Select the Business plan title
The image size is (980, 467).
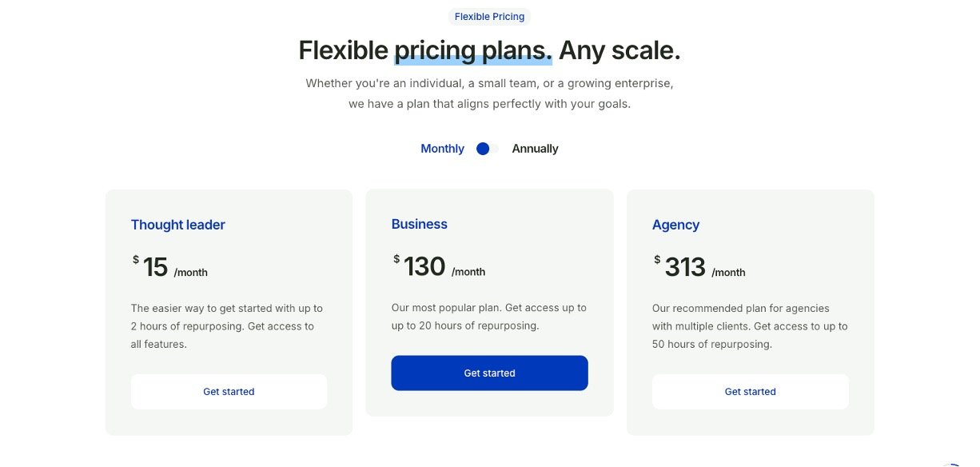[420, 224]
